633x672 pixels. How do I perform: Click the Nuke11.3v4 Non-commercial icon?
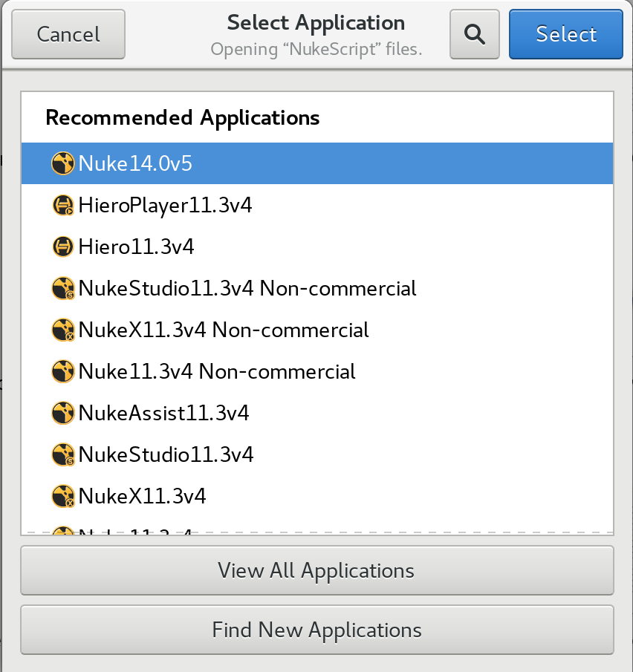(63, 371)
